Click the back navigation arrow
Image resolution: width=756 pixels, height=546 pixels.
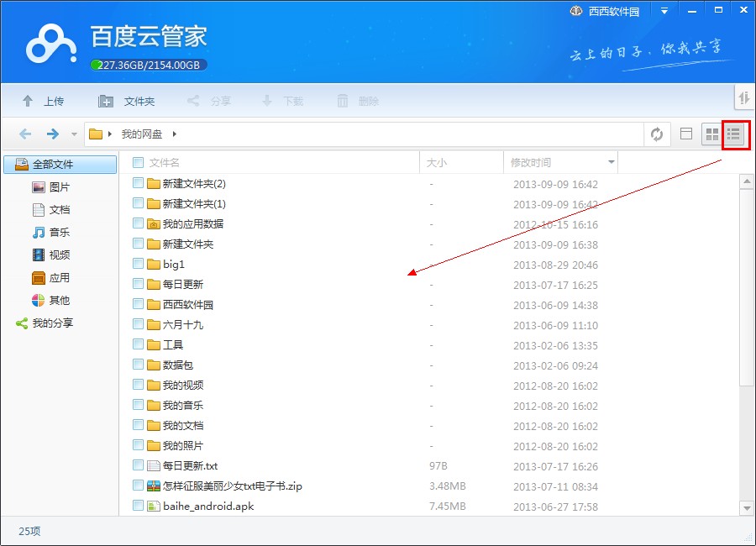pyautogui.click(x=25, y=134)
